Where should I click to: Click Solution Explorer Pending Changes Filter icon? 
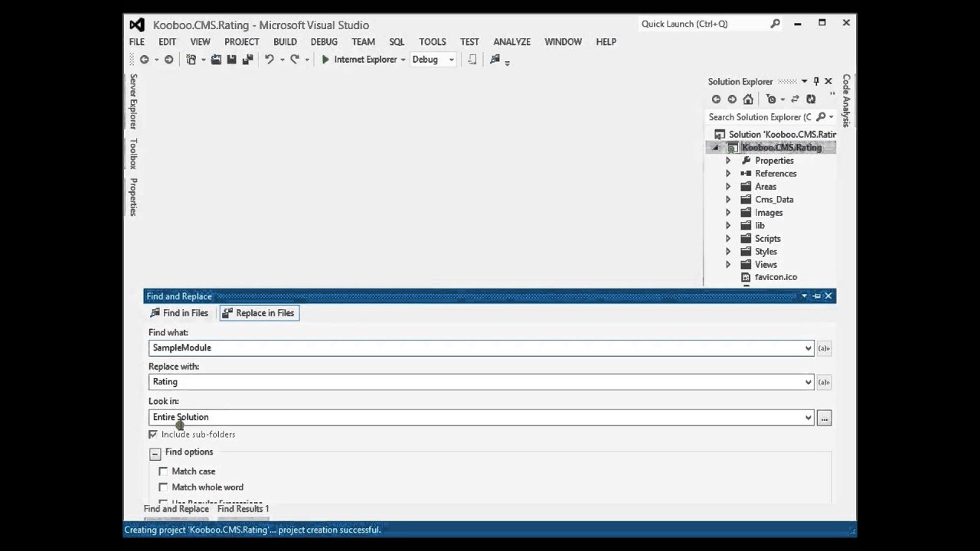point(771,99)
